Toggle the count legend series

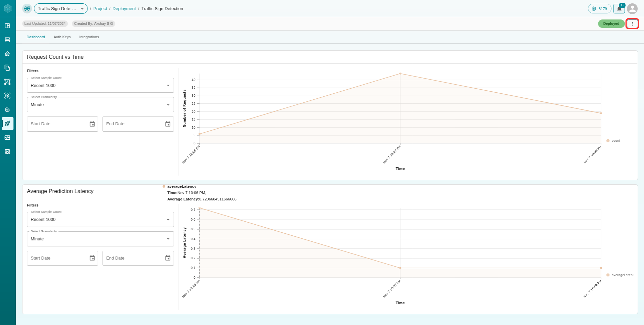pos(613,141)
